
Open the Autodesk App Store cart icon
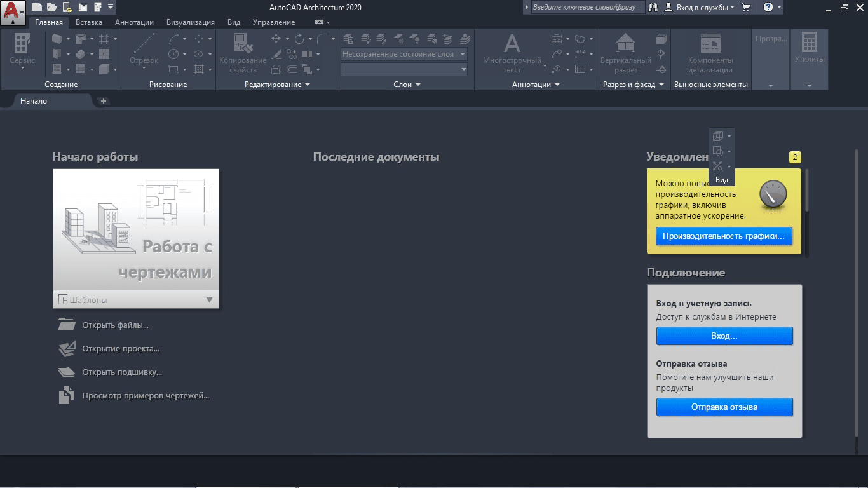[747, 7]
